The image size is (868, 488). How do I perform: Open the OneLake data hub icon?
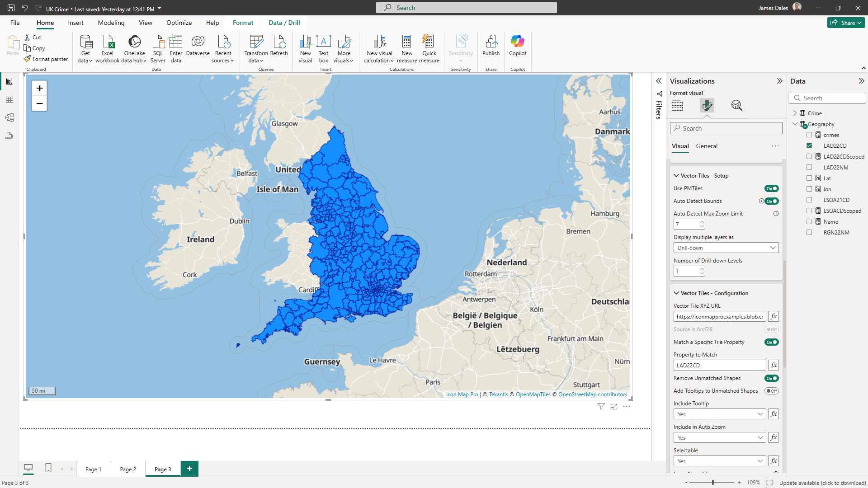[134, 42]
